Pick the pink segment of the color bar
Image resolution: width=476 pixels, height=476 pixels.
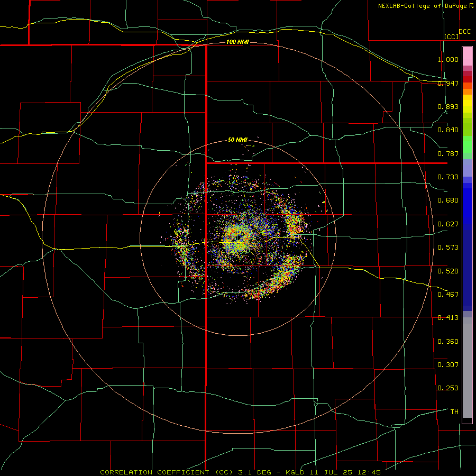click(x=467, y=57)
